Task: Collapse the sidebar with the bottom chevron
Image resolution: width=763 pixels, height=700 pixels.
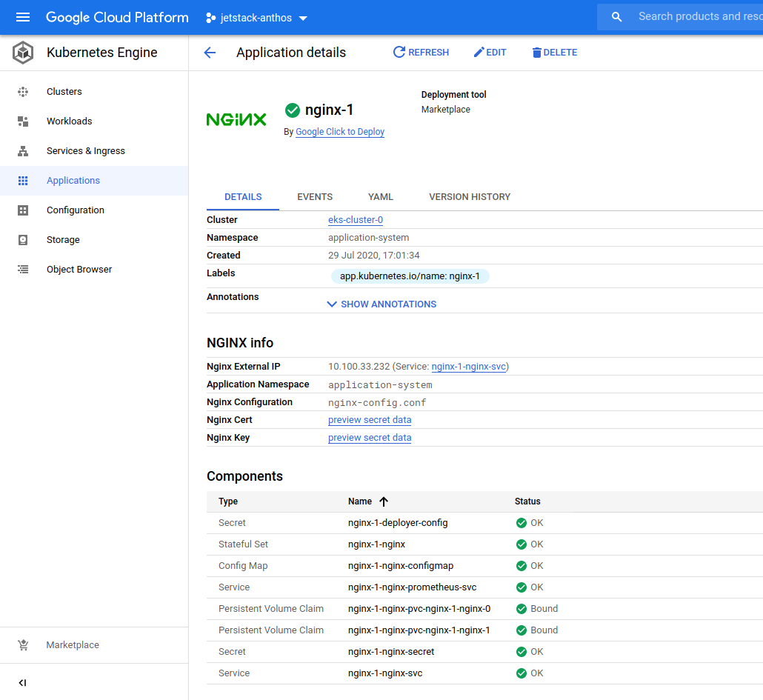Action: tap(22, 682)
